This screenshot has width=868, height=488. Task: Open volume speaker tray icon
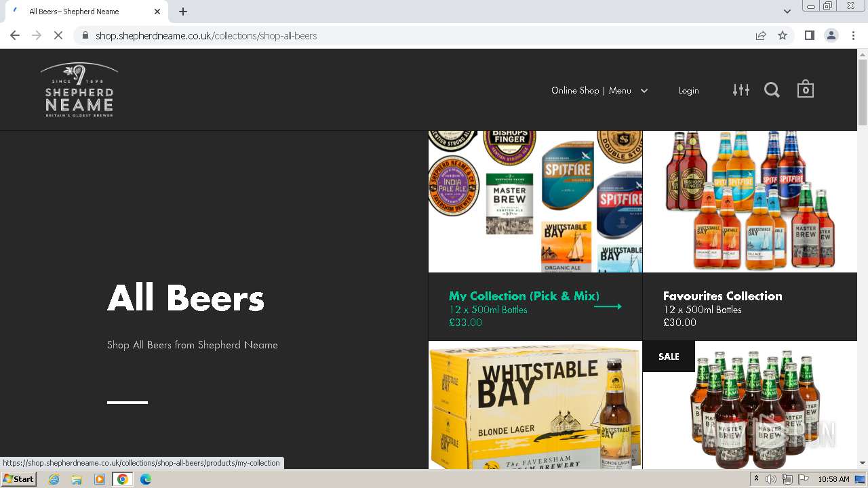pos(771,479)
